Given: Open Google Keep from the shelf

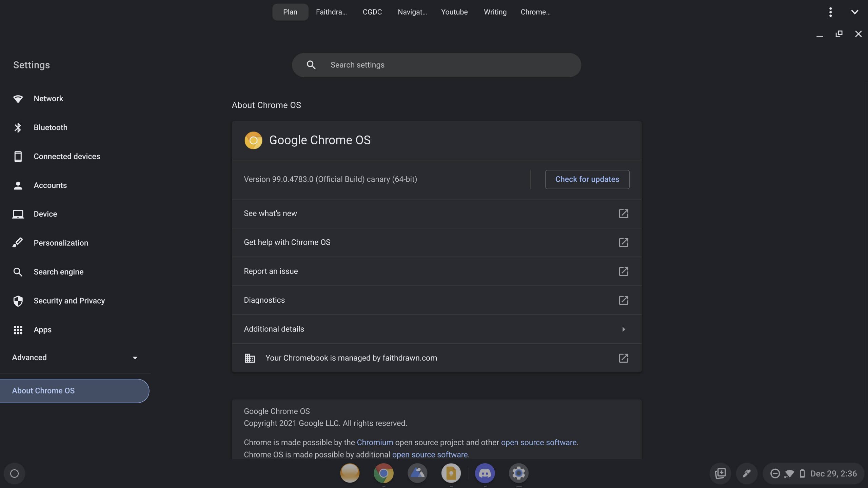Looking at the screenshot, I should pos(451,473).
